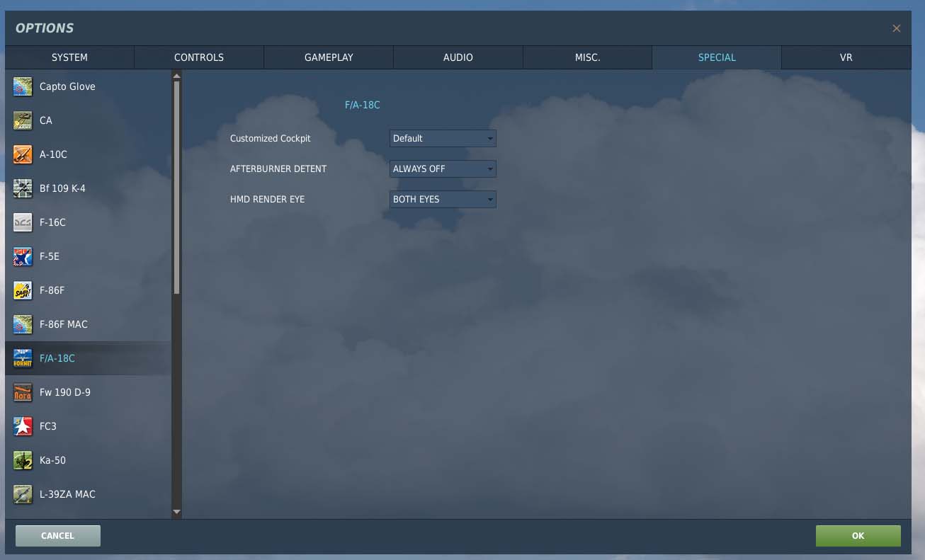This screenshot has height=560, width=925.
Task: Choose the A-10C module icon
Action: click(x=23, y=154)
